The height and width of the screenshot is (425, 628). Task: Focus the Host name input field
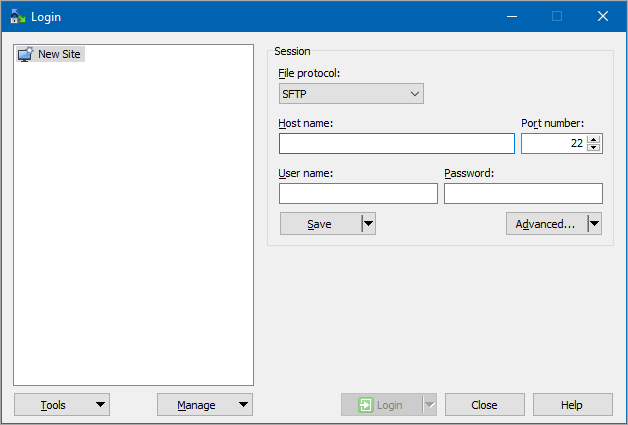click(x=396, y=143)
